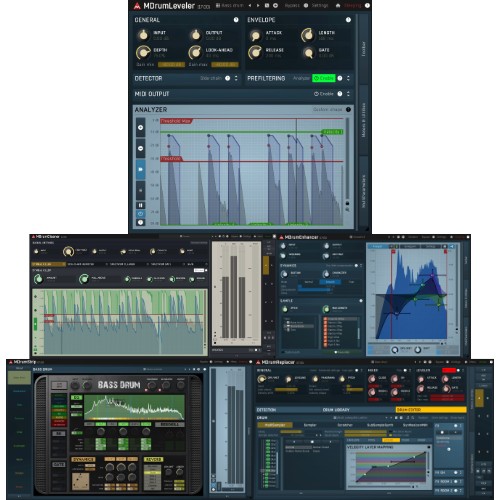Click the LENGTH knob in ENVELOPE panel
Image resolution: width=500 pixels, height=500 pixels.
(308, 35)
